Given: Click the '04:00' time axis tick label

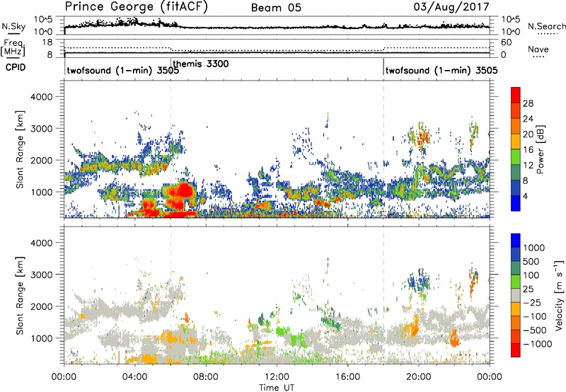Looking at the screenshot, I should [x=134, y=377].
